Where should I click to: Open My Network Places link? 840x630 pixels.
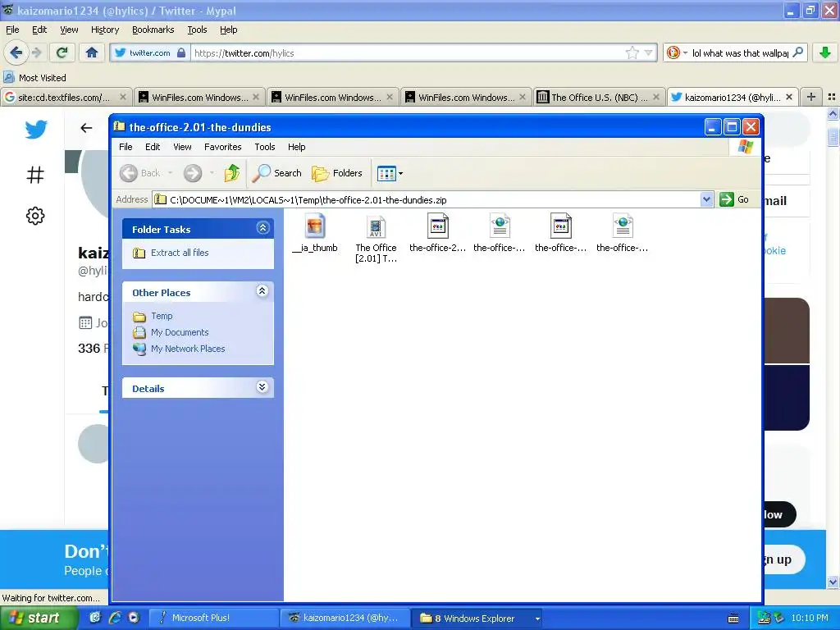coord(188,349)
